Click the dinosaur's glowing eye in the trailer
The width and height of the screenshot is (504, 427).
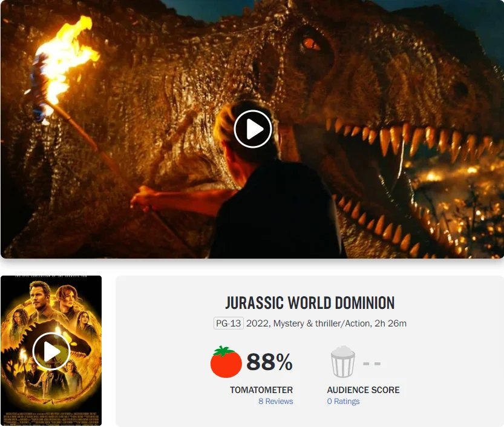click(x=310, y=44)
